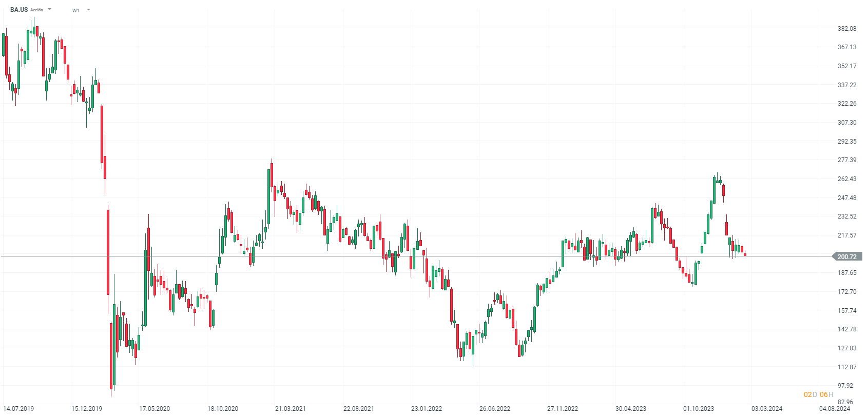
Task: Open the BA.US symbol dropdown arrow
Action: (50, 9)
